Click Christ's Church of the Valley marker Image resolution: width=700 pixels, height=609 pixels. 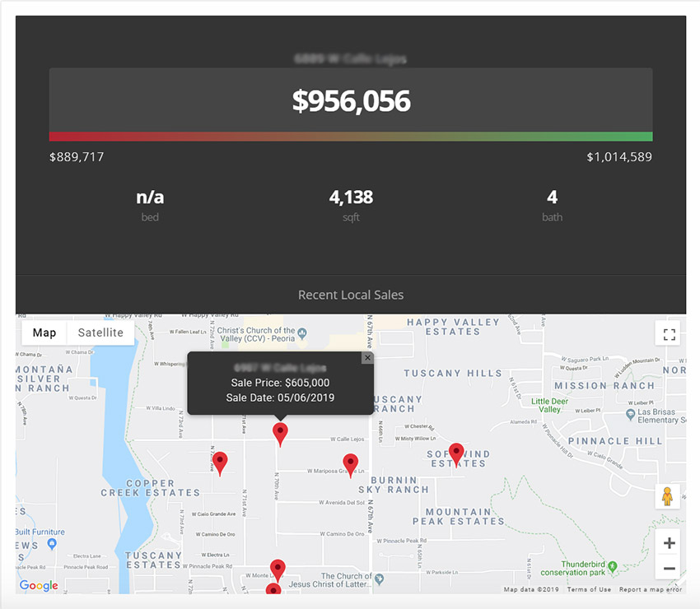(302, 332)
